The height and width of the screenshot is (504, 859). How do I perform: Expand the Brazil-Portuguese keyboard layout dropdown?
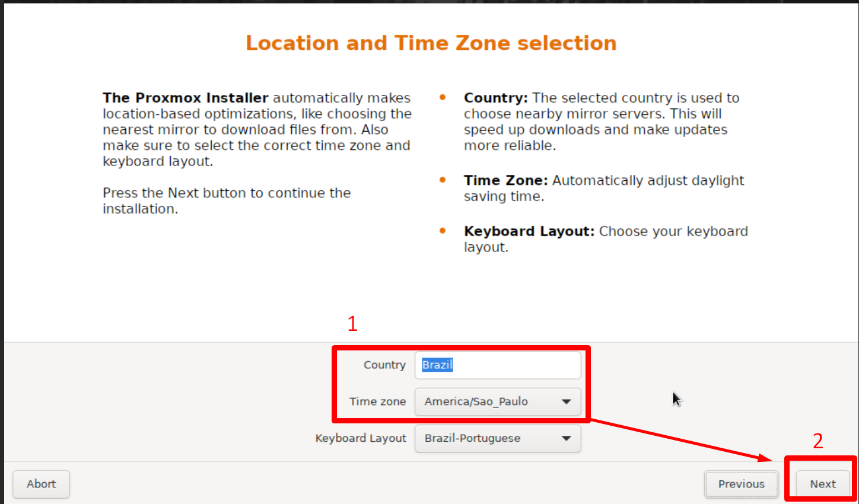(498, 439)
